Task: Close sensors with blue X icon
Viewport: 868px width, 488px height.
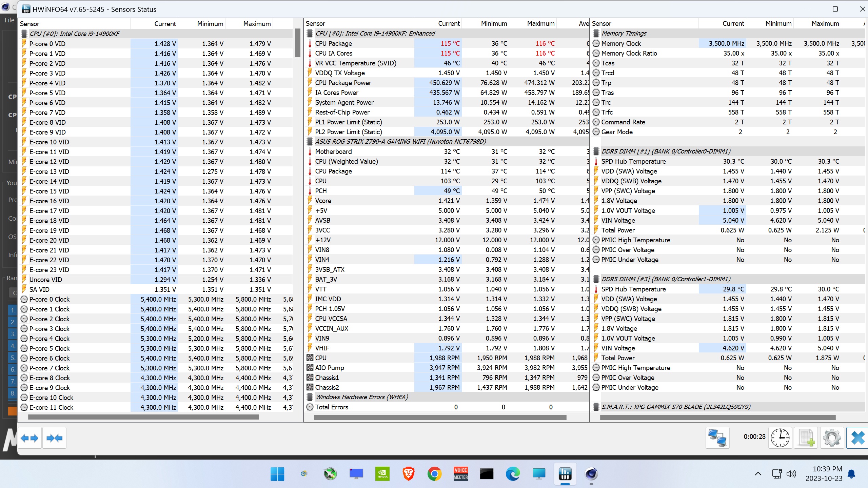Action: pos(858,438)
